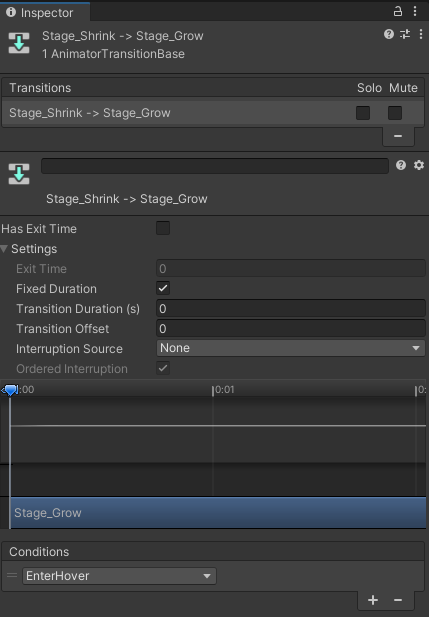This screenshot has width=429, height=617.
Task: Enable Solo for Stage_Shrink -> Stage_Grow
Action: click(x=363, y=113)
